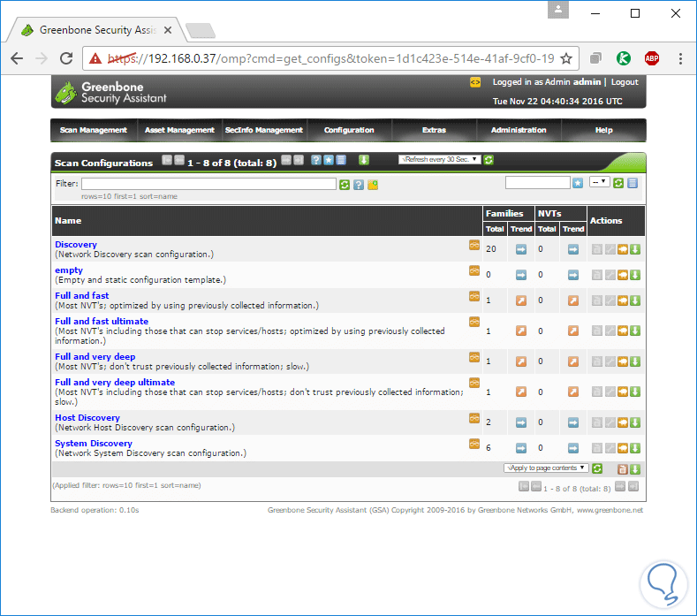The image size is (697, 616).
Task: Click refresh icon next to Apply to page contents
Action: [x=597, y=468]
